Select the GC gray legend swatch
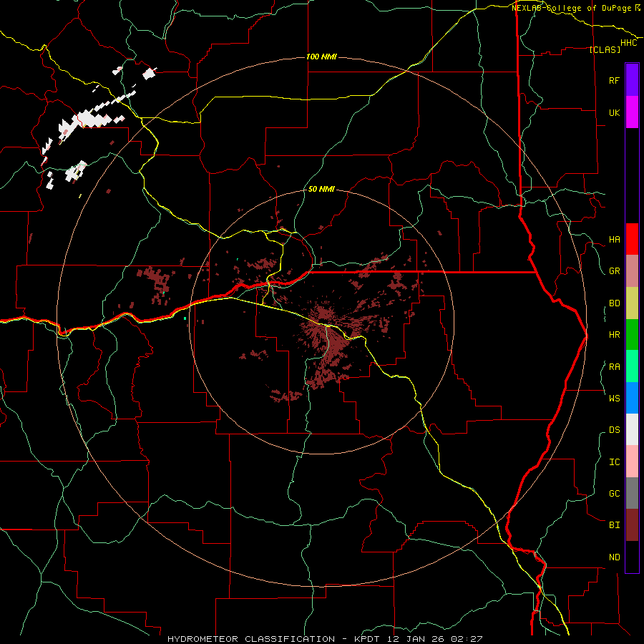Viewport: 644px width, 644px height. click(632, 493)
